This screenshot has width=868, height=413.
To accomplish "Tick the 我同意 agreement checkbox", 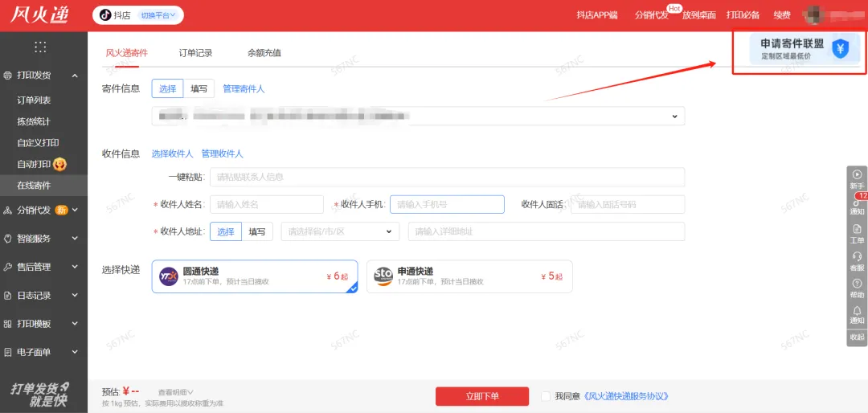I will pyautogui.click(x=547, y=396).
